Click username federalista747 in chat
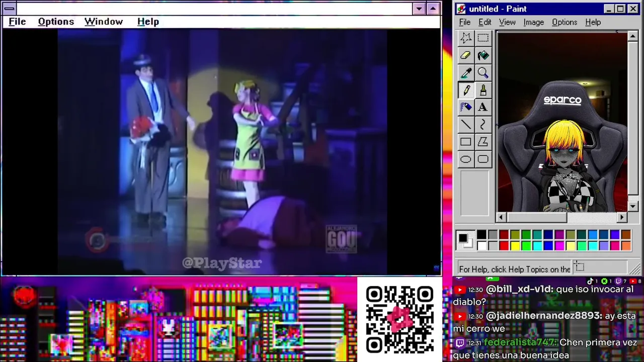 [x=520, y=343]
